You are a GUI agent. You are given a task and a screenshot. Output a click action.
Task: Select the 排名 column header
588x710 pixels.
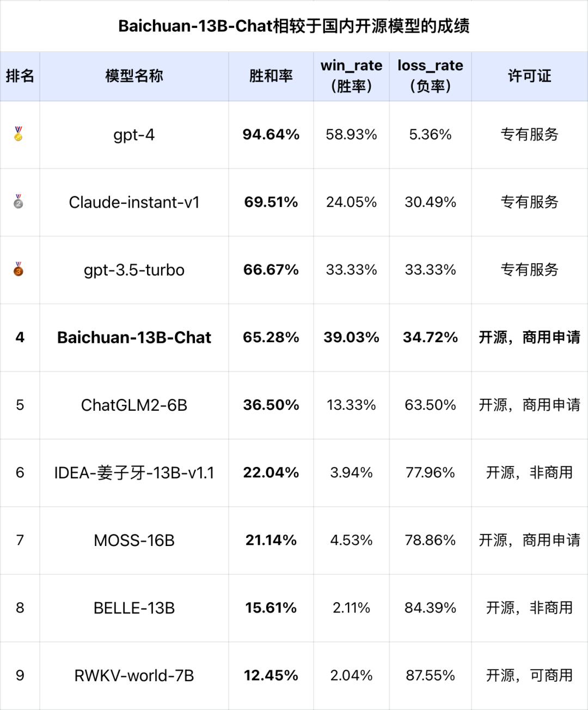20,76
